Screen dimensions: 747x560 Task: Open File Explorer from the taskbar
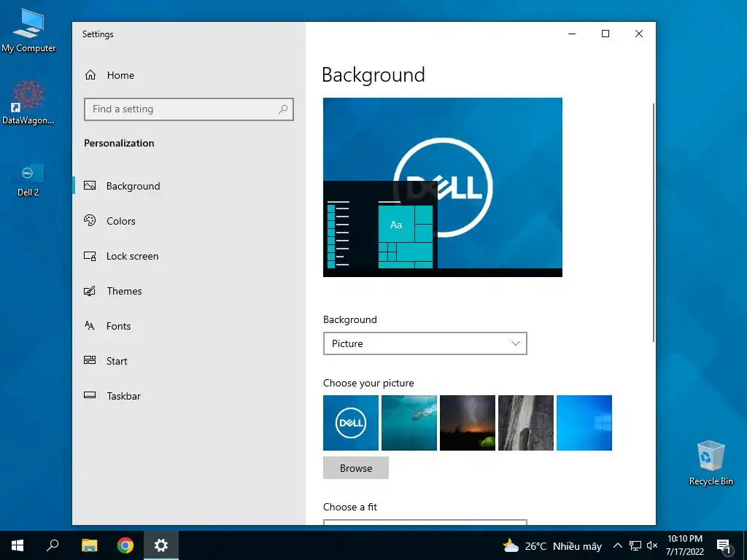89,545
